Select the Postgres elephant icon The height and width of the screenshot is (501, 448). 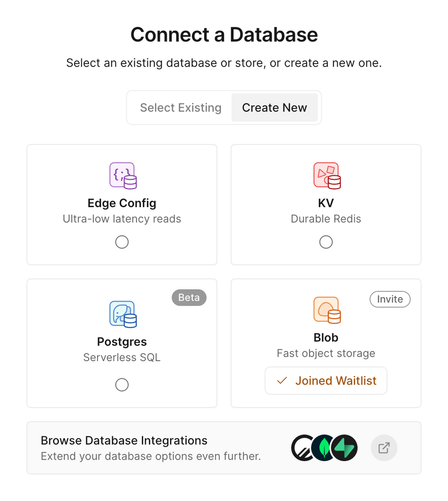pos(122,314)
